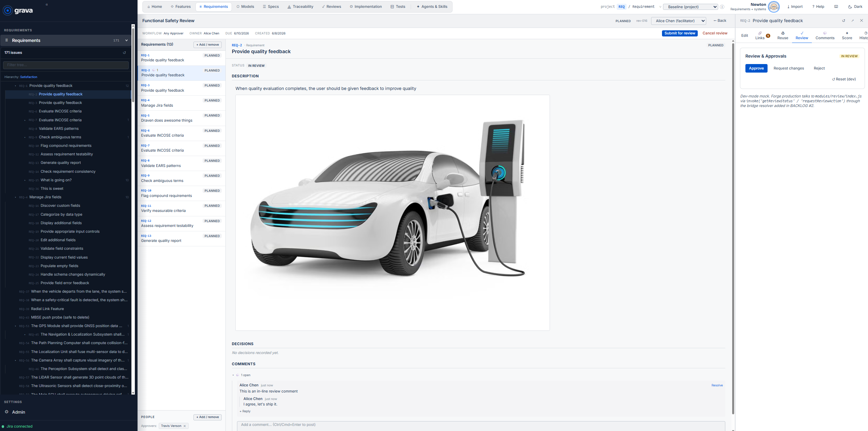Go to the Features tab
Image resolution: width=868 pixels, height=431 pixels.
click(180, 7)
